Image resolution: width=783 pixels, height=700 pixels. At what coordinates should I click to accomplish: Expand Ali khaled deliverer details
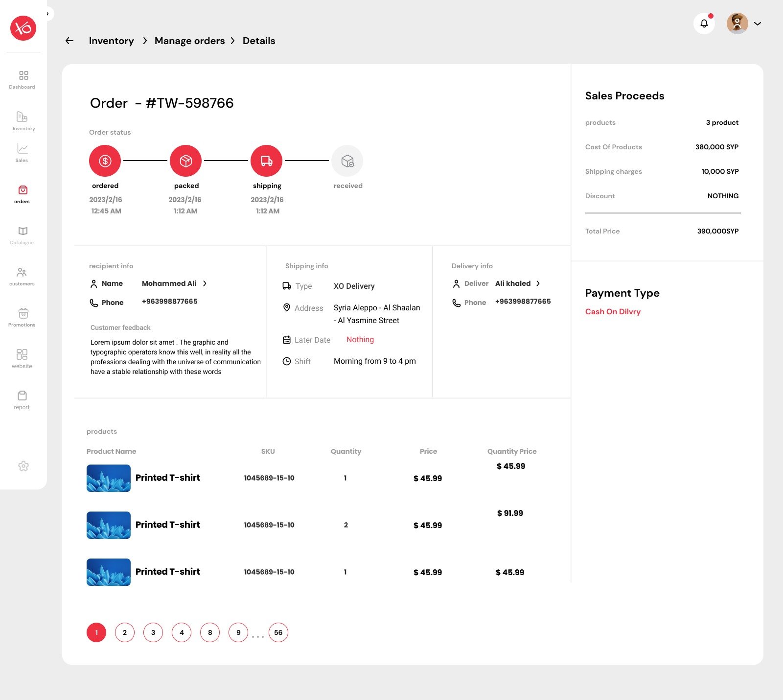click(538, 283)
